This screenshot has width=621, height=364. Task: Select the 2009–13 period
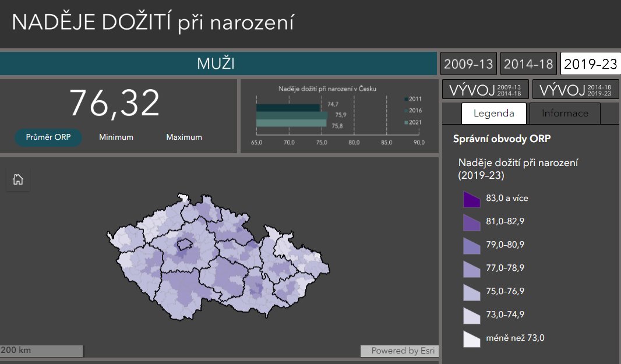tap(468, 64)
